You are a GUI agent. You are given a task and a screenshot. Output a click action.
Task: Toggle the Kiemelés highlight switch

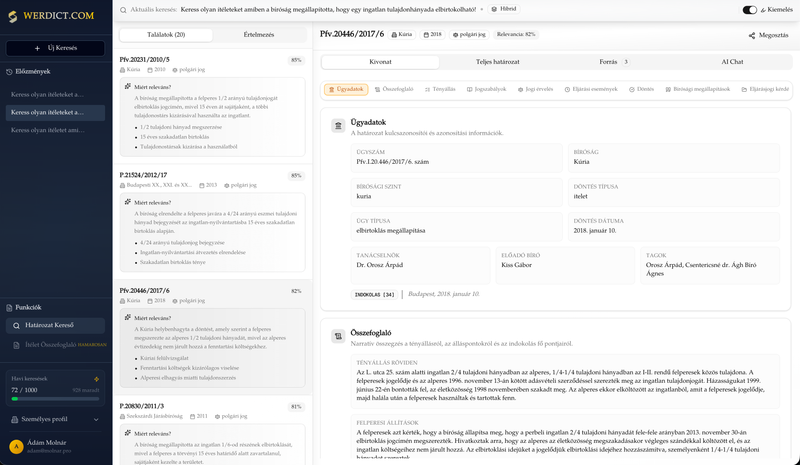(x=750, y=9)
